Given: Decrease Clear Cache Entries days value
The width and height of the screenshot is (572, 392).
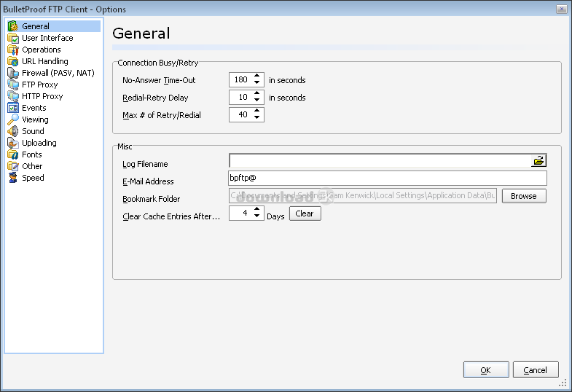Looking at the screenshot, I should (x=256, y=216).
